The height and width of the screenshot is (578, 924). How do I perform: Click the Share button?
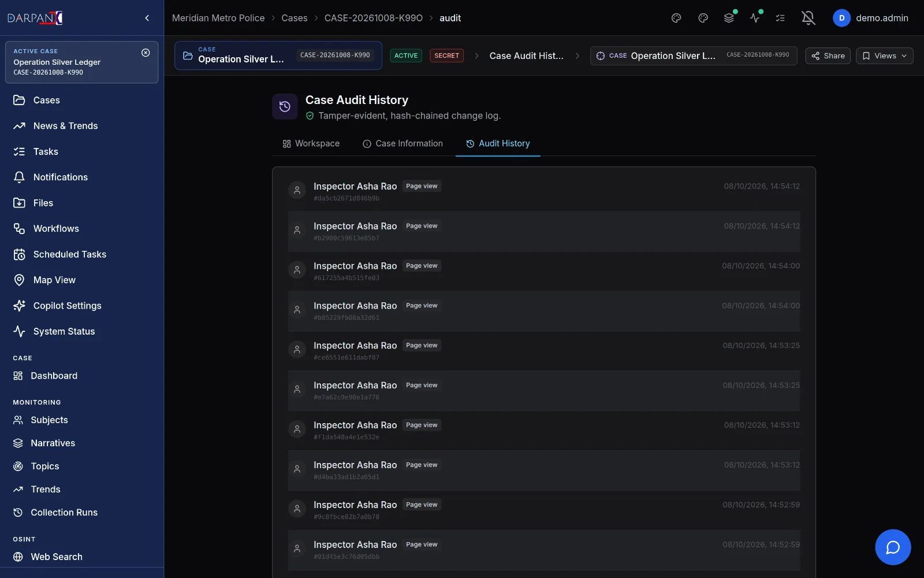coord(828,56)
